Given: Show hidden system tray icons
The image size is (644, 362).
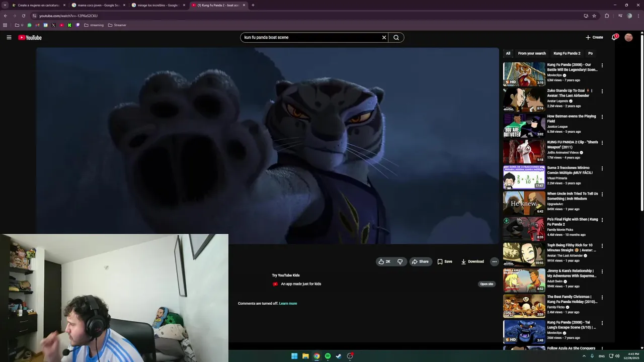Looking at the screenshot, I should (x=584, y=356).
